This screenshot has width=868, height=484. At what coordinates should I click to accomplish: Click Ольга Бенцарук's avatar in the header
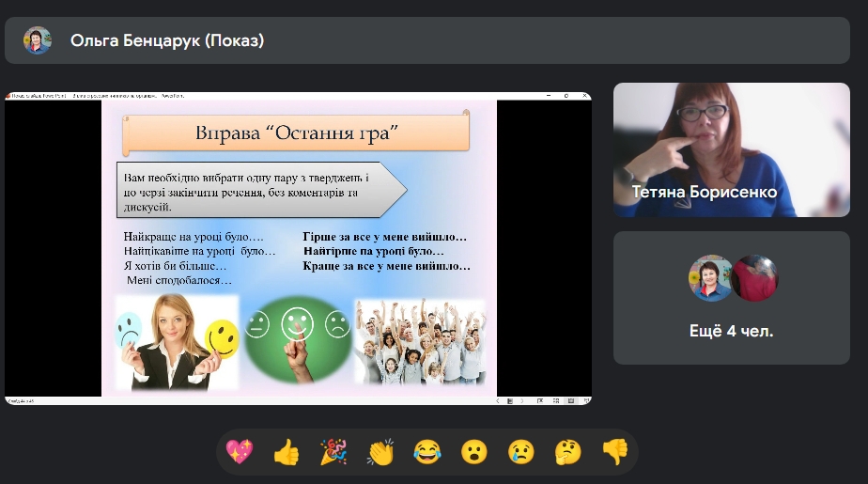point(38,40)
